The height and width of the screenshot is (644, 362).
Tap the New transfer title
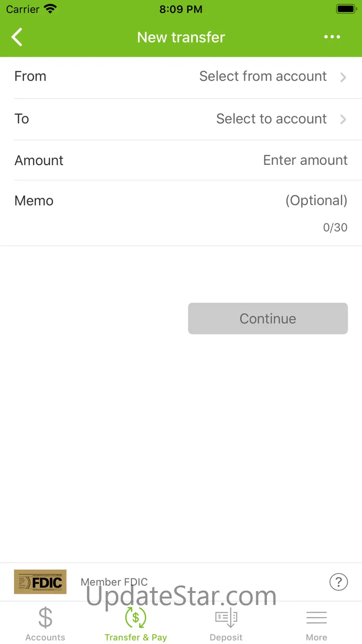(x=181, y=37)
